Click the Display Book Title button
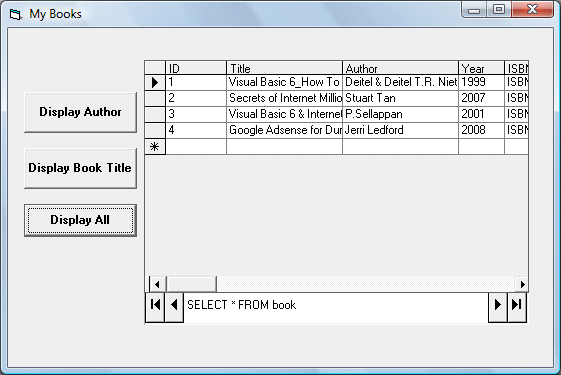The height and width of the screenshot is (375, 561). [81, 168]
